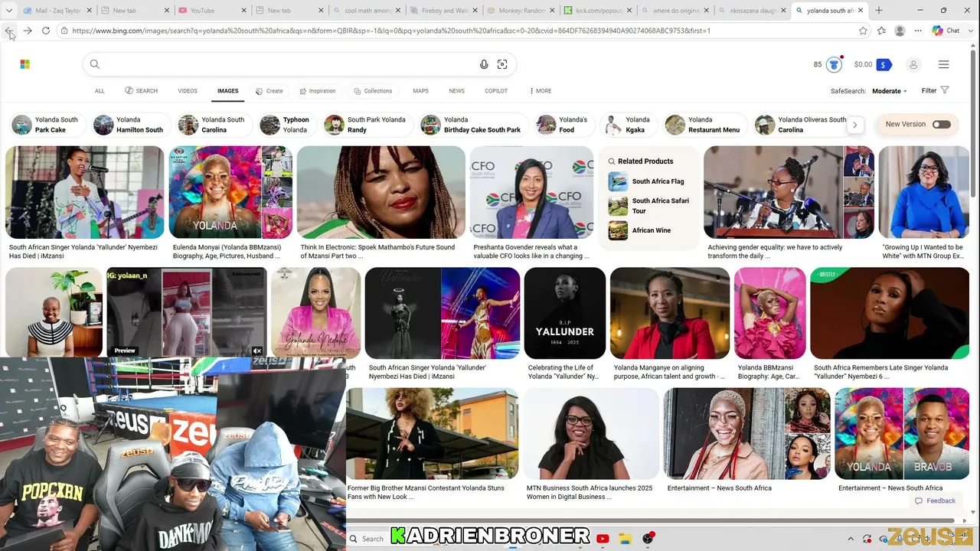Reload the Bing images page

point(46,31)
